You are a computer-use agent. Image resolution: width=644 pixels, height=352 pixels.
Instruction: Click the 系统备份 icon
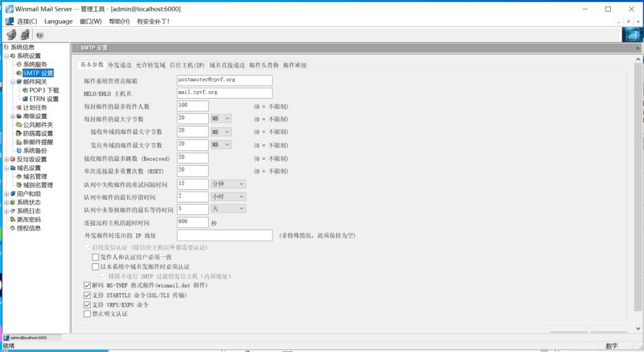tap(19, 151)
